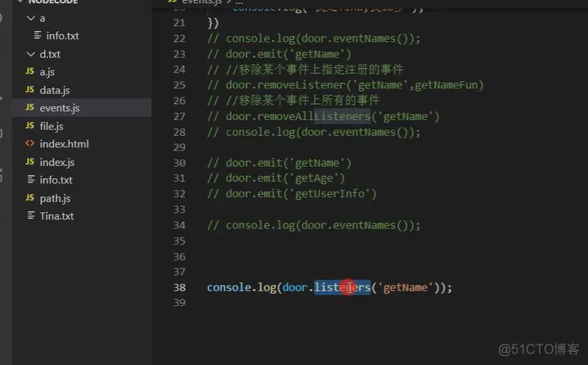The width and height of the screenshot is (588, 365).
Task: Click the text icon beside root info.txt
Action: pos(31,179)
